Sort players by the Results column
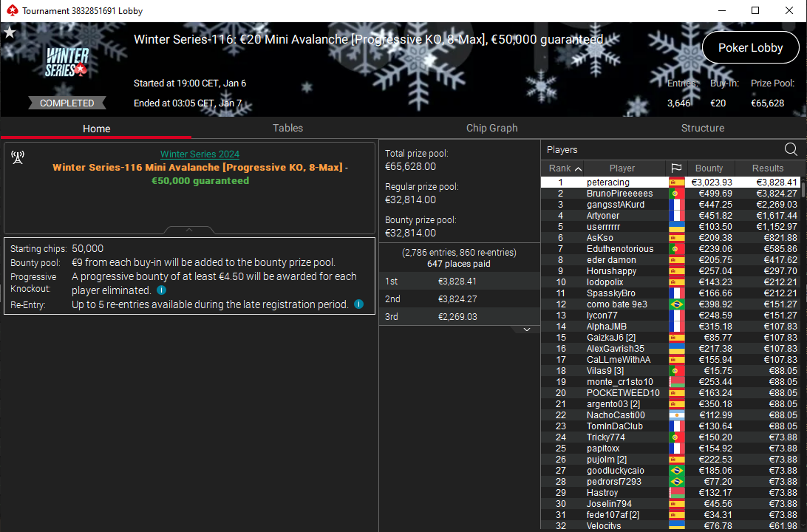This screenshot has height=532, width=807. [x=767, y=168]
